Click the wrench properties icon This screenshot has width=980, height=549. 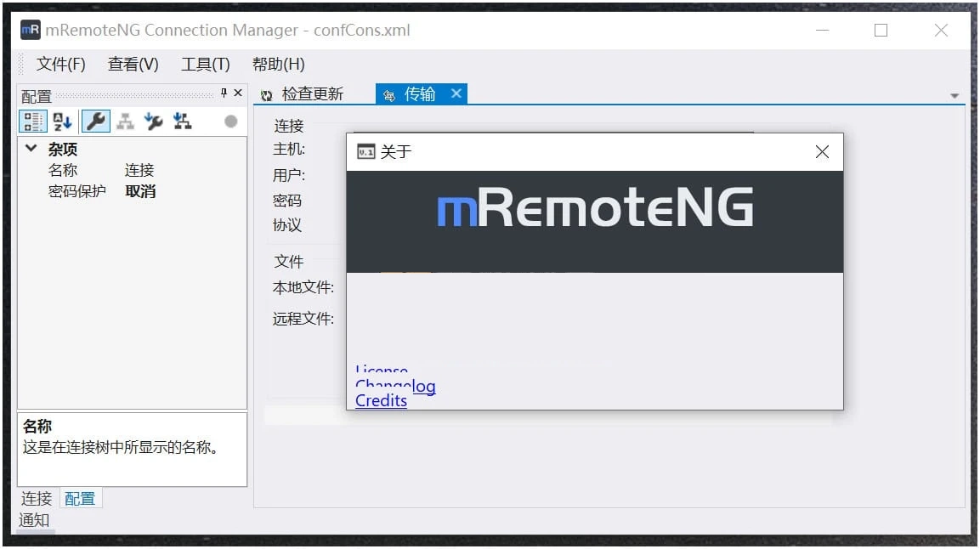tap(95, 121)
